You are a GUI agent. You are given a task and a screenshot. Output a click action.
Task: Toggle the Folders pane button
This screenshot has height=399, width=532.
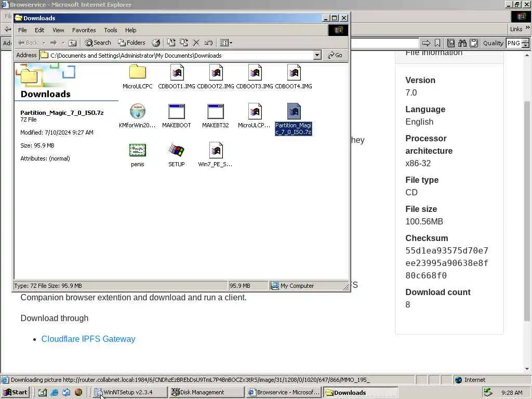point(131,43)
